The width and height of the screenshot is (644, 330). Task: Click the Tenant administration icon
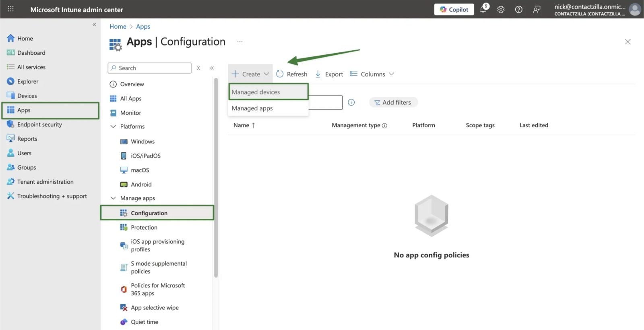(x=10, y=182)
